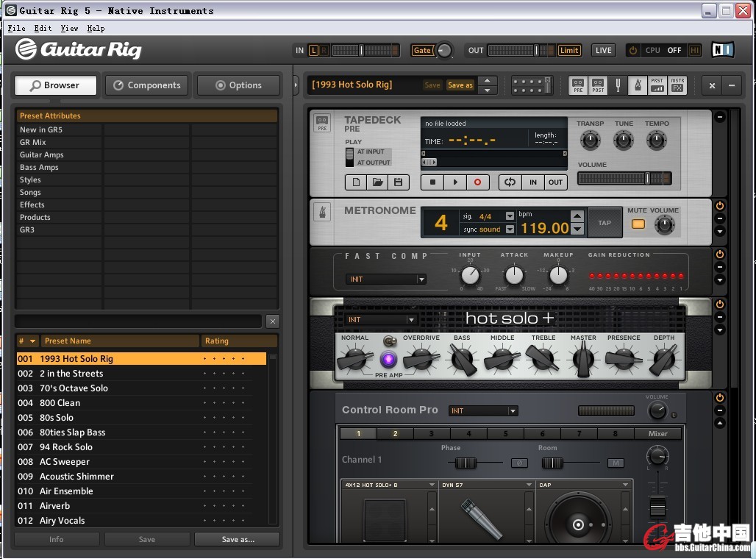Show the Preset Volume (PRST) module
Image resolution: width=756 pixels, height=559 pixels.
pyautogui.click(x=657, y=85)
